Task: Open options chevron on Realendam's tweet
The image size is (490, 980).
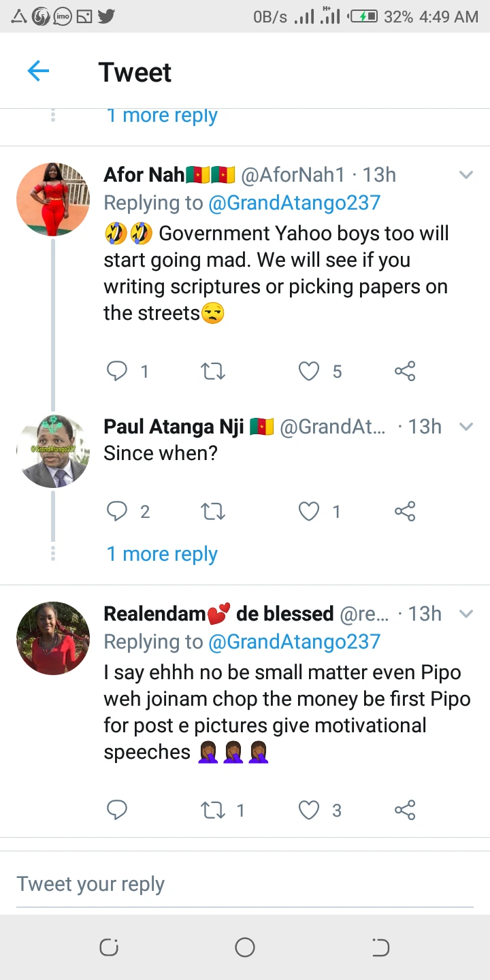Action: pos(466,614)
